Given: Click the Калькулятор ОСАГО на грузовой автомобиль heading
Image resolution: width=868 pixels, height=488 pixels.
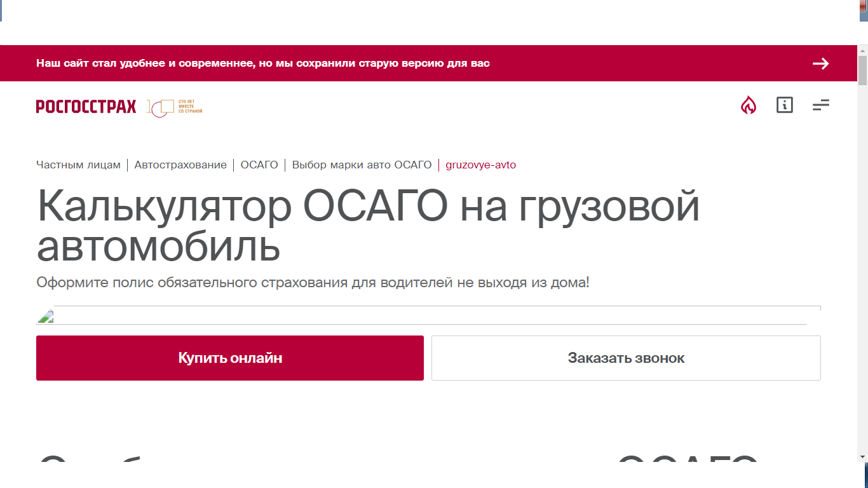Looking at the screenshot, I should pos(369,226).
